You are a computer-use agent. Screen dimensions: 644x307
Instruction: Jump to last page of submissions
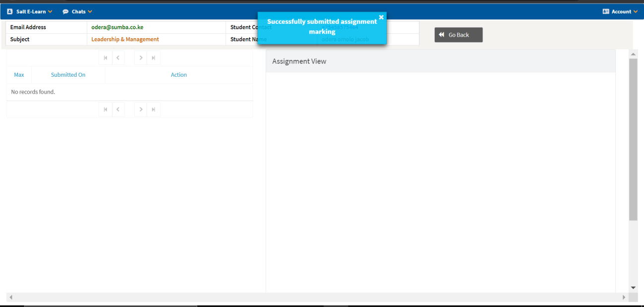pos(153,57)
